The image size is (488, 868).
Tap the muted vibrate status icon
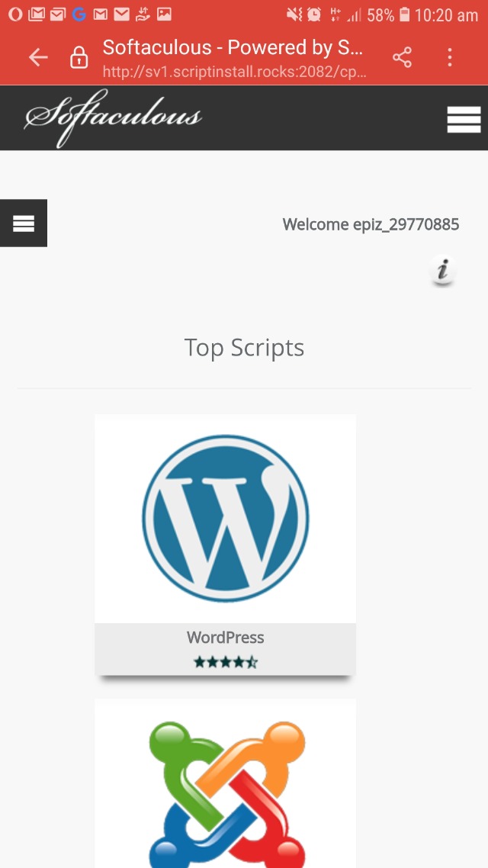click(x=294, y=15)
